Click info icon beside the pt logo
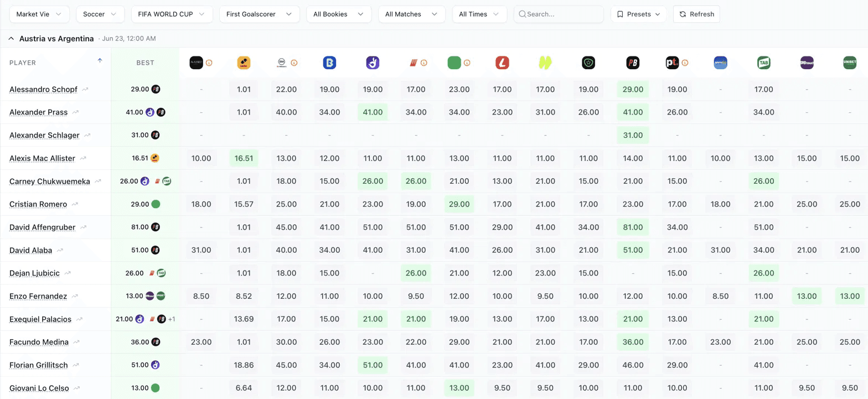868x399 pixels. [x=685, y=63]
